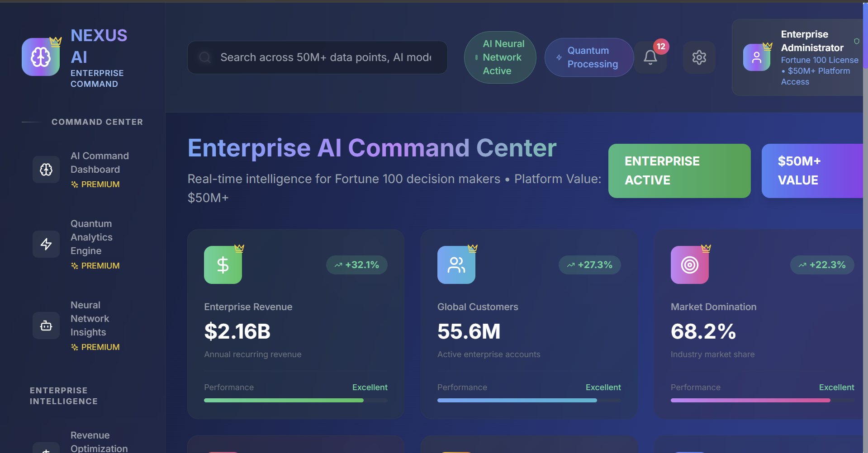Screen dimensions: 868x453
Task: Click the Market Domination target icon
Action: 690,265
